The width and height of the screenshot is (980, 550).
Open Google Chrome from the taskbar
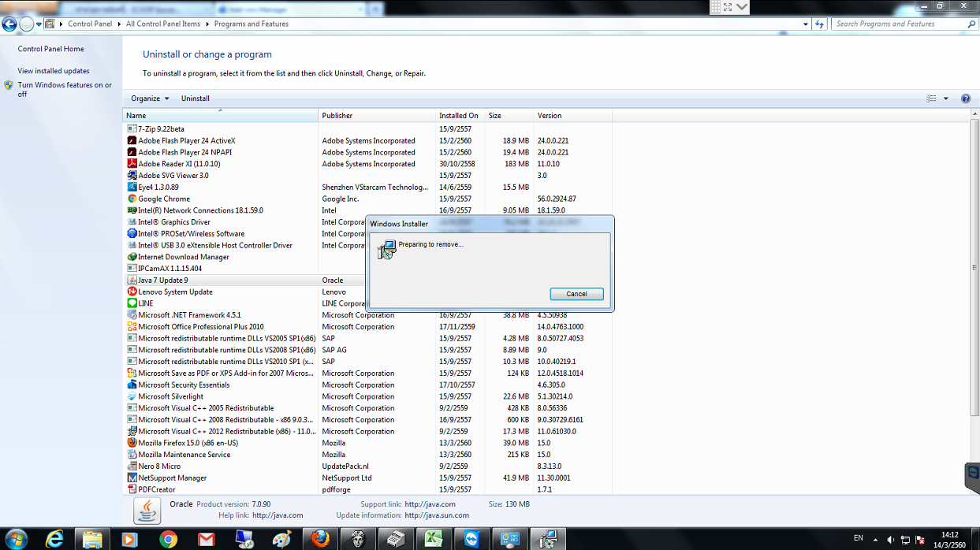click(x=168, y=539)
